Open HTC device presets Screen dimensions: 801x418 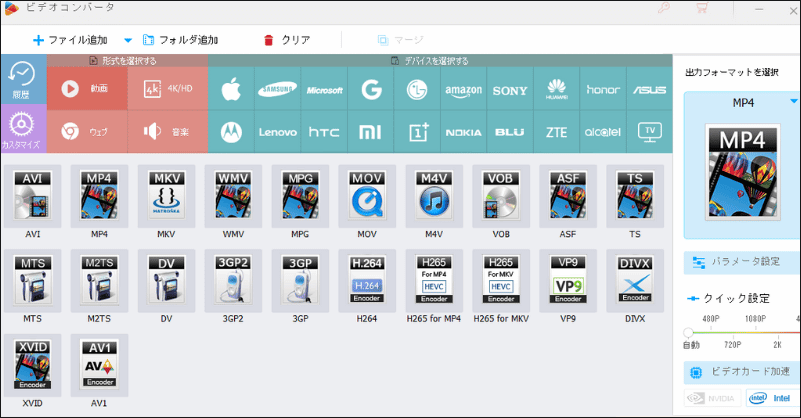(x=324, y=132)
